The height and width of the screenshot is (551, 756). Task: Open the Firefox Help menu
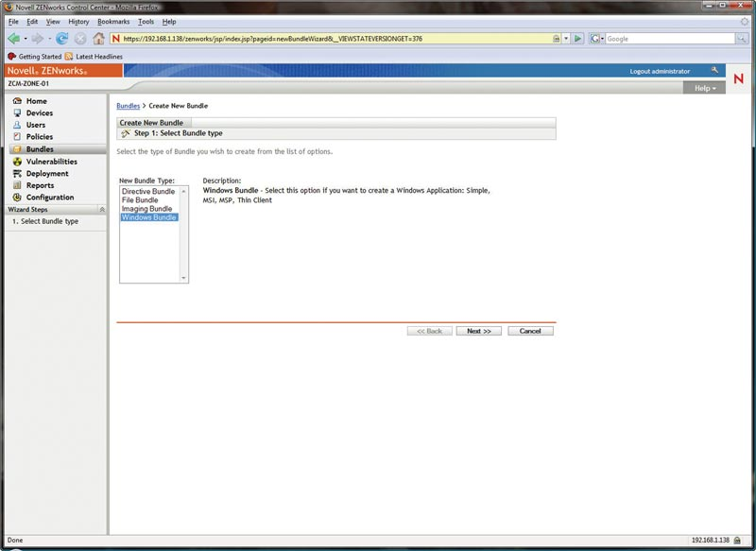pos(169,22)
